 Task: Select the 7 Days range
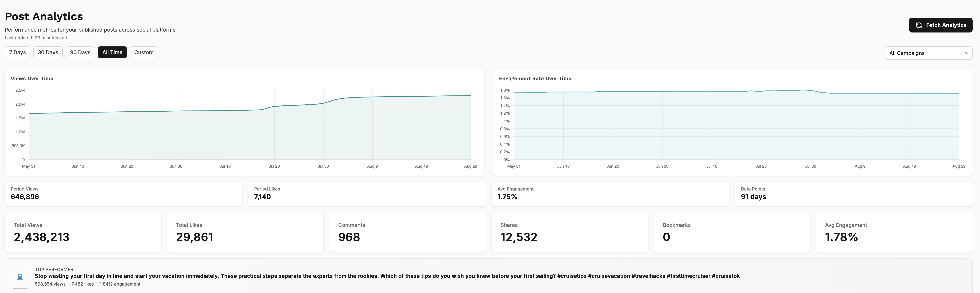[x=17, y=53]
